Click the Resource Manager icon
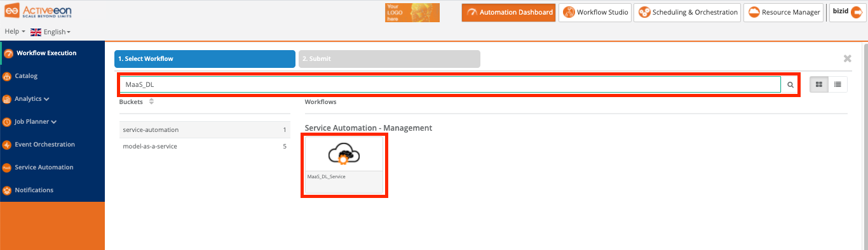The image size is (868, 250). [x=754, y=12]
